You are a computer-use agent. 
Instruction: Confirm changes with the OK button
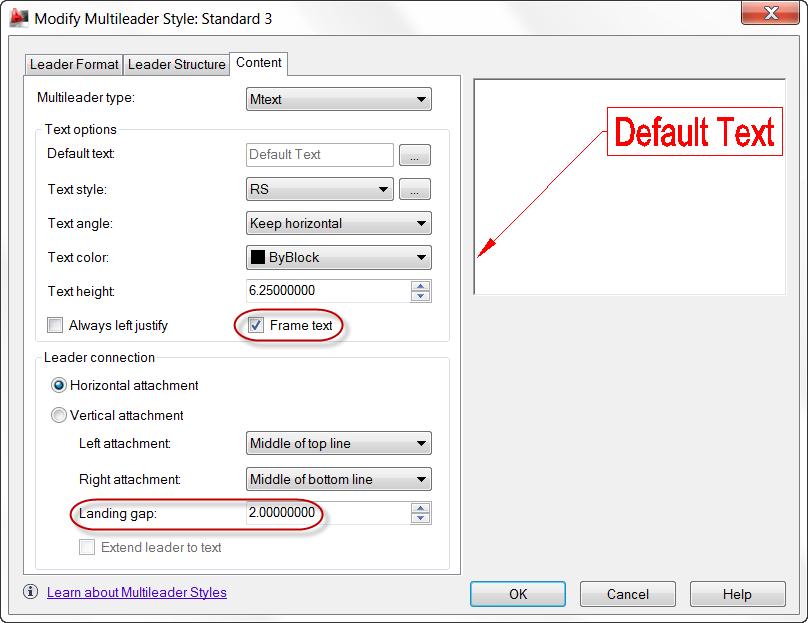517,593
